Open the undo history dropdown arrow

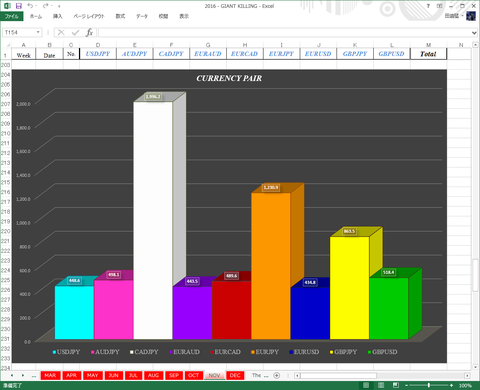point(36,6)
